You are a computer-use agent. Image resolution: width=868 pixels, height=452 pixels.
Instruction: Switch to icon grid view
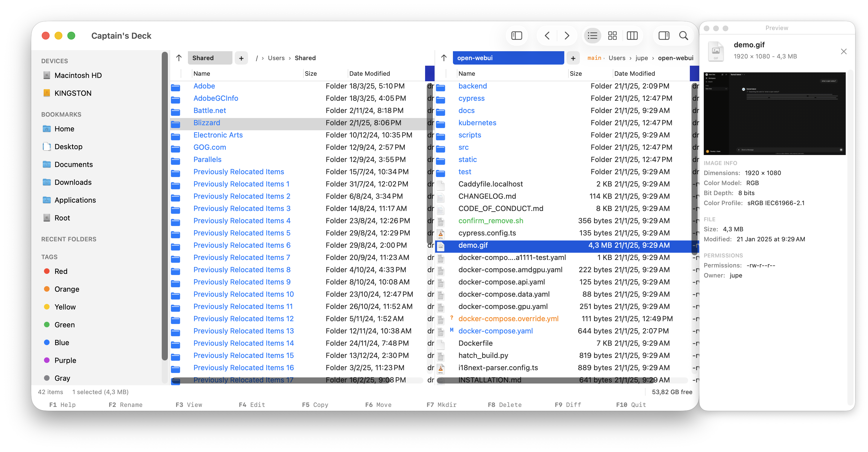pos(612,36)
